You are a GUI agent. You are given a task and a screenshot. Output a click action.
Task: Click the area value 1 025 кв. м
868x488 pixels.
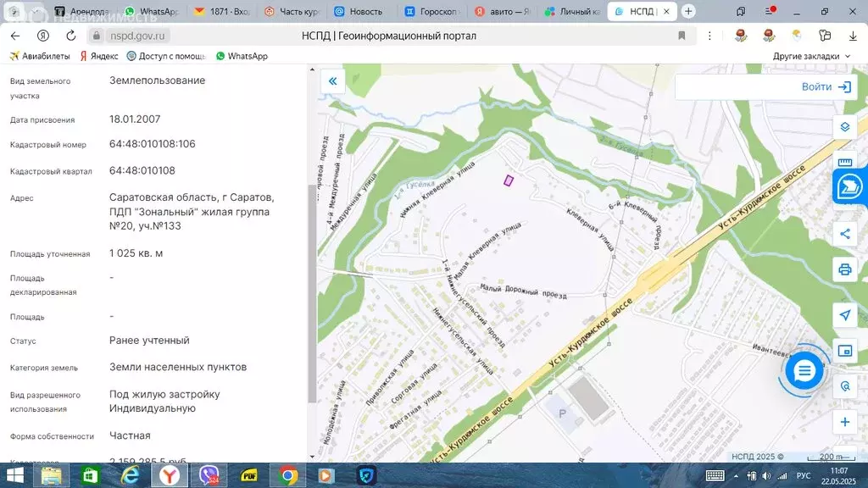point(136,252)
